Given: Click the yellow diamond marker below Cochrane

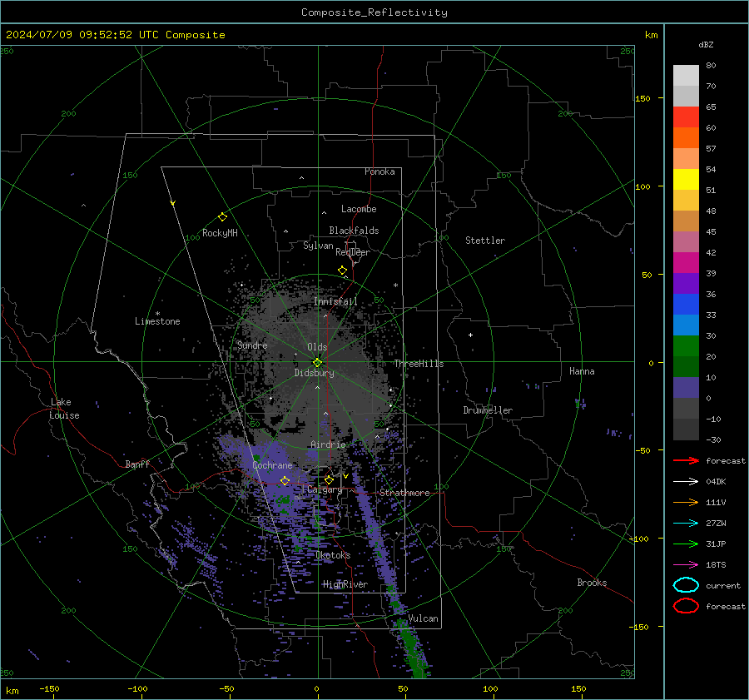Looking at the screenshot, I should tap(285, 480).
